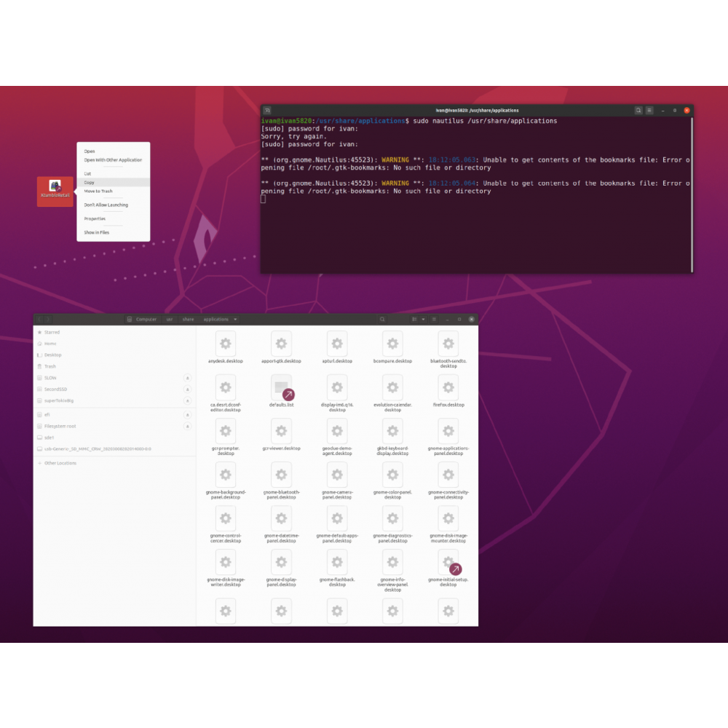Select the anydesk.desktop file icon
Image resolution: width=728 pixels, height=728 pixels.
coord(225,344)
